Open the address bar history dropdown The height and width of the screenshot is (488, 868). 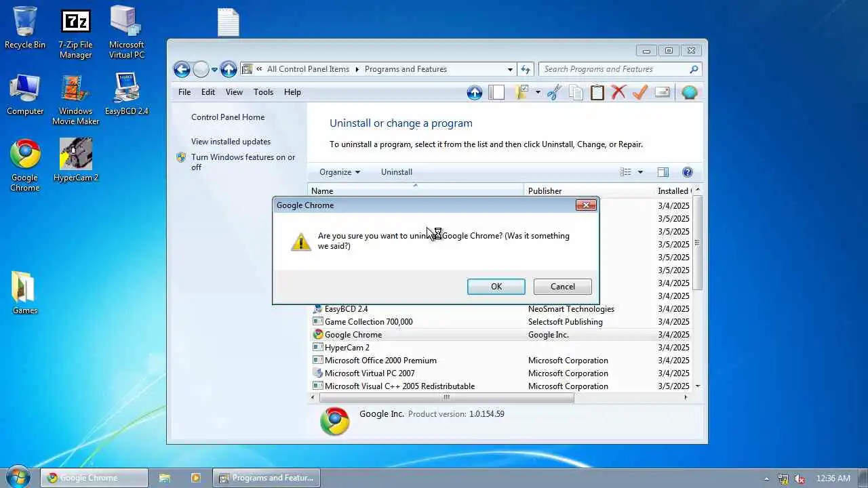(510, 69)
